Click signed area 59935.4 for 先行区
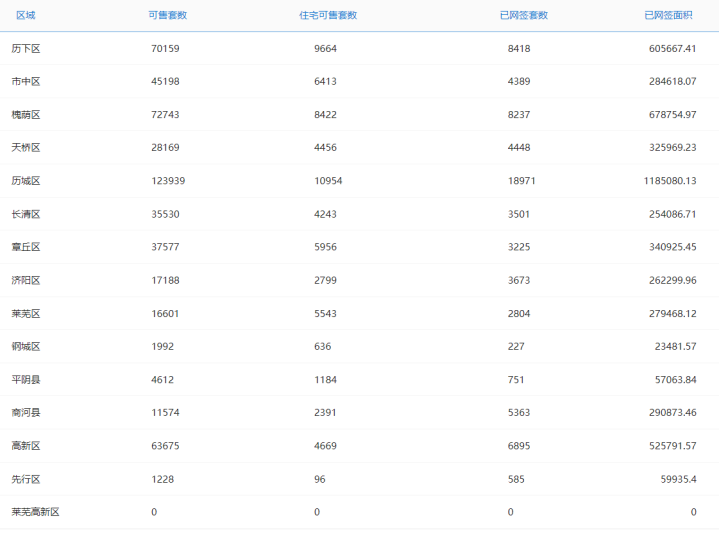The height and width of the screenshot is (534, 719). click(x=679, y=479)
